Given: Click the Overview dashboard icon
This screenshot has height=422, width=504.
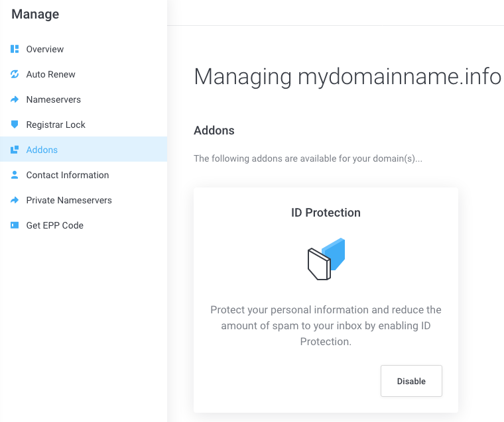Looking at the screenshot, I should click(x=15, y=49).
